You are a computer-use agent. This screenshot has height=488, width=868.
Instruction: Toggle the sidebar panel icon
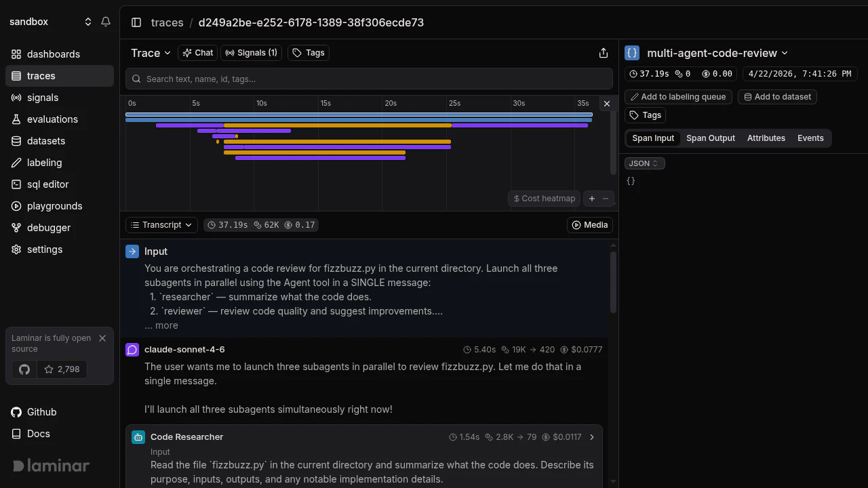(x=136, y=22)
